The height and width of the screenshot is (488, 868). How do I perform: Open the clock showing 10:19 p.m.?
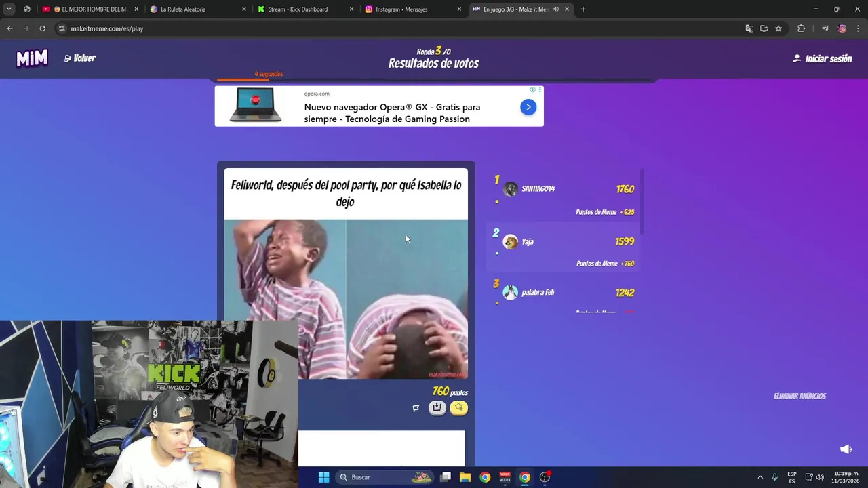846,477
